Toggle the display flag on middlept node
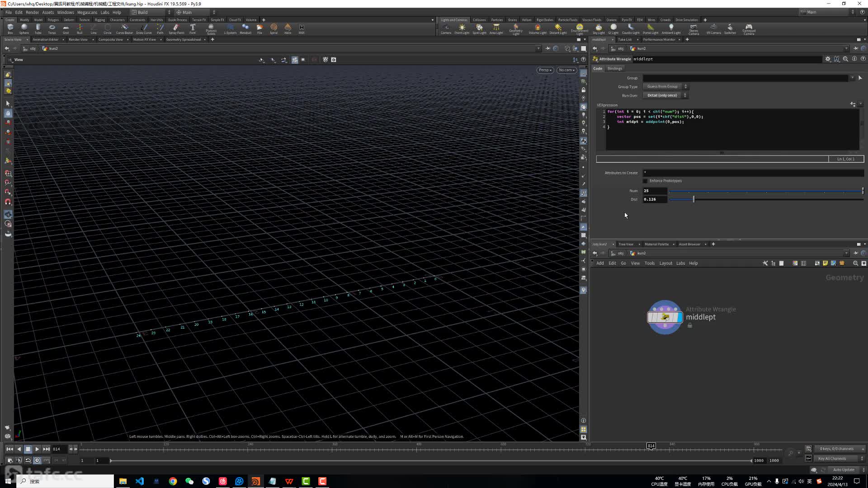The image size is (868, 488). coord(680,317)
